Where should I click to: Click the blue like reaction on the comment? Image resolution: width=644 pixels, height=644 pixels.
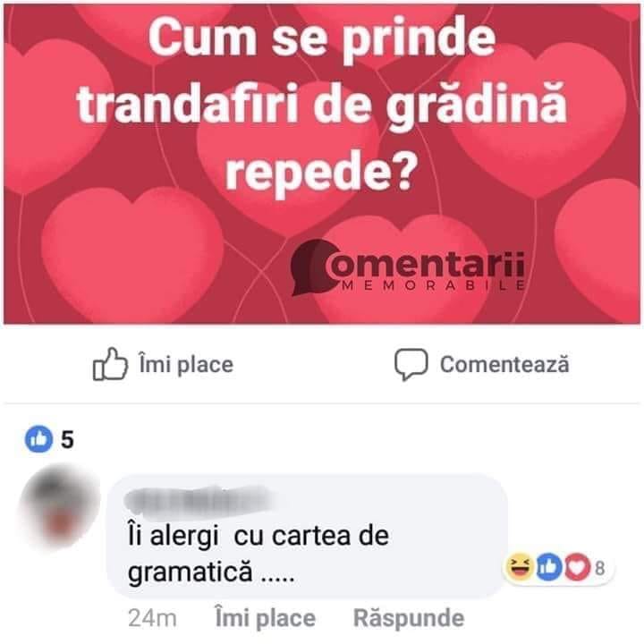coord(549,567)
